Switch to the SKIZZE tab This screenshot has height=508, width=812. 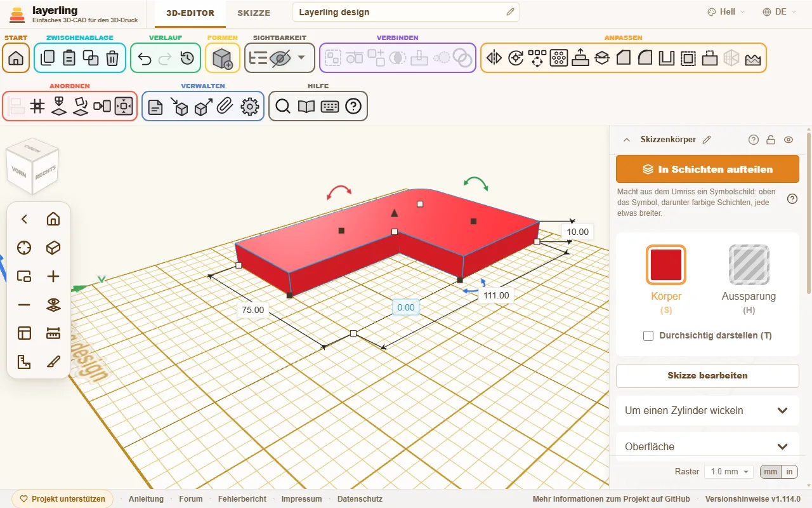pyautogui.click(x=254, y=13)
